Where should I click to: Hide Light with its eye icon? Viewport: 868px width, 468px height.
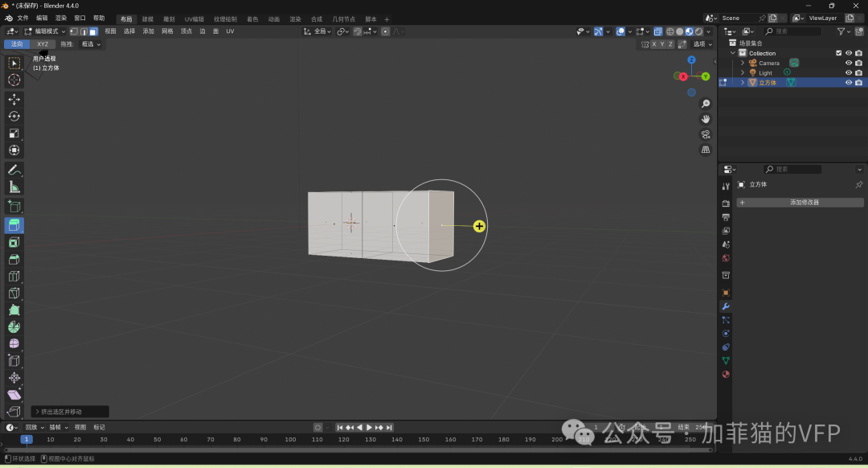point(848,72)
